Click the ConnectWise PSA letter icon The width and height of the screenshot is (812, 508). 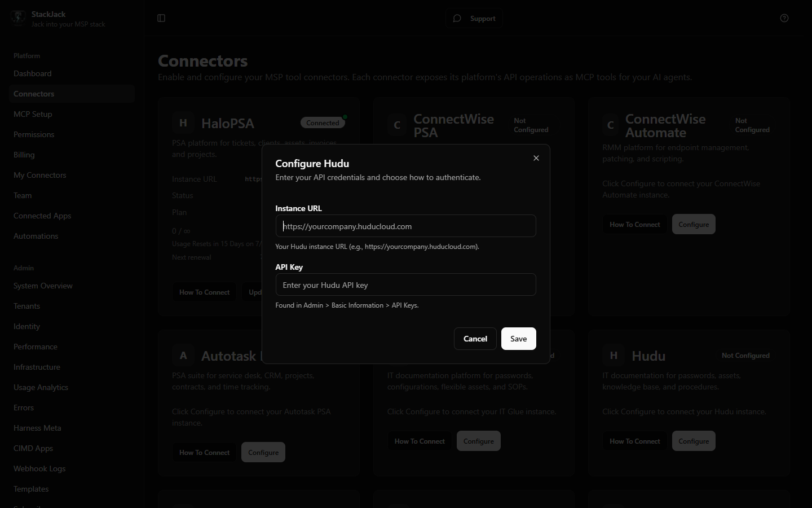(397, 125)
